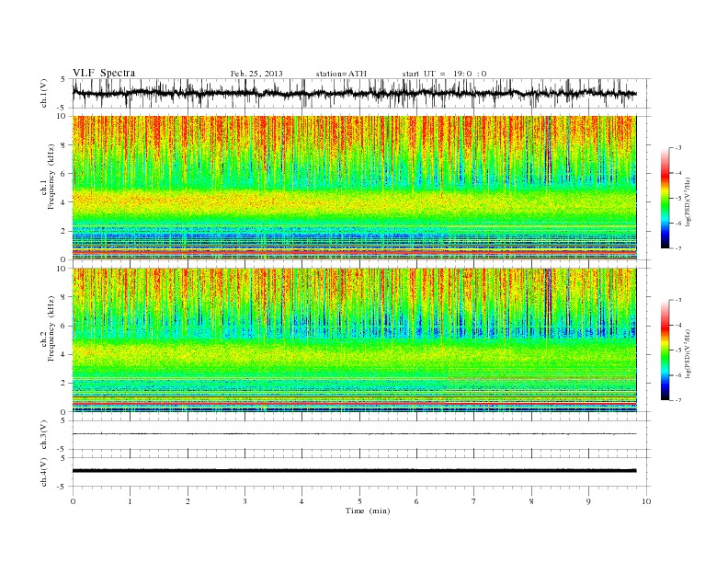The image size is (728, 563).
Task: Click the 'VLF Spectra' title text
Action: pyautogui.click(x=104, y=73)
